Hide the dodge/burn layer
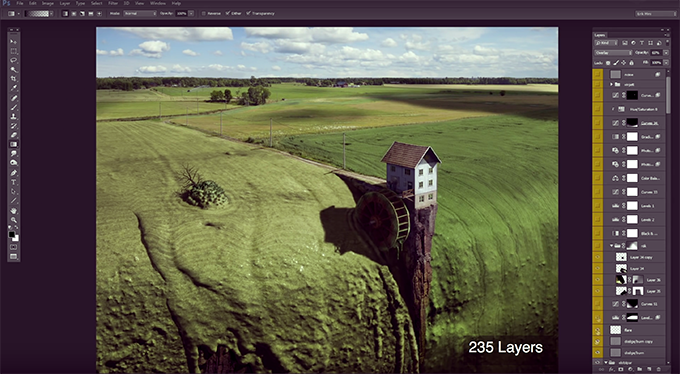The height and width of the screenshot is (374, 680). point(598,352)
